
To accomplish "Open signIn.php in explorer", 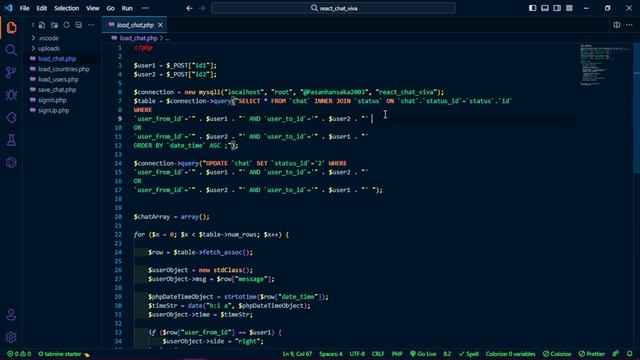I will pyautogui.click(x=52, y=100).
